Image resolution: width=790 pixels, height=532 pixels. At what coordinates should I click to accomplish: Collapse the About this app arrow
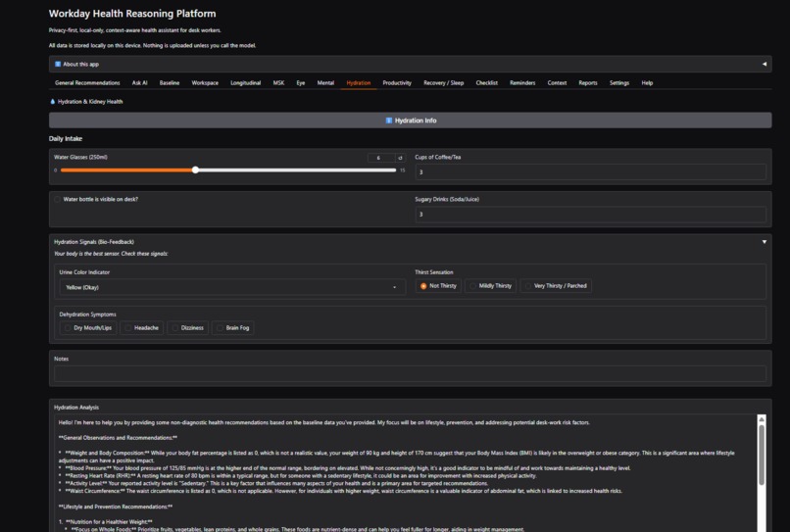click(x=764, y=64)
